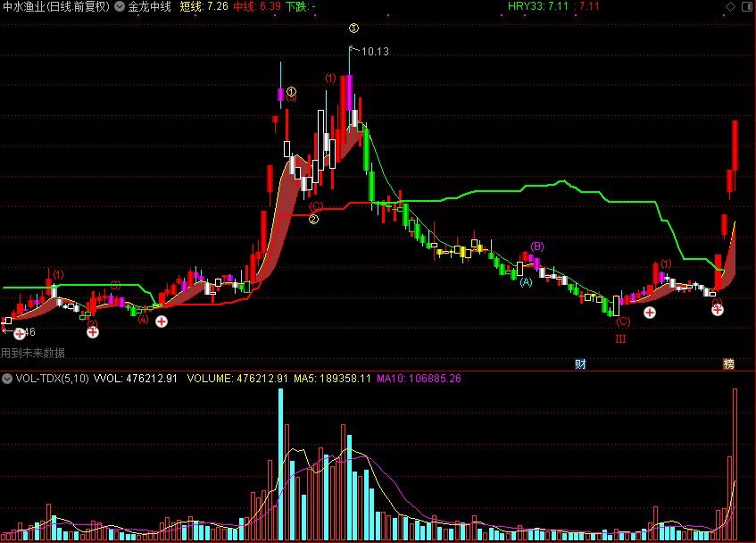This screenshot has height=543, width=756.
Task: Click the MA10 magenta volume label
Action: (419, 379)
